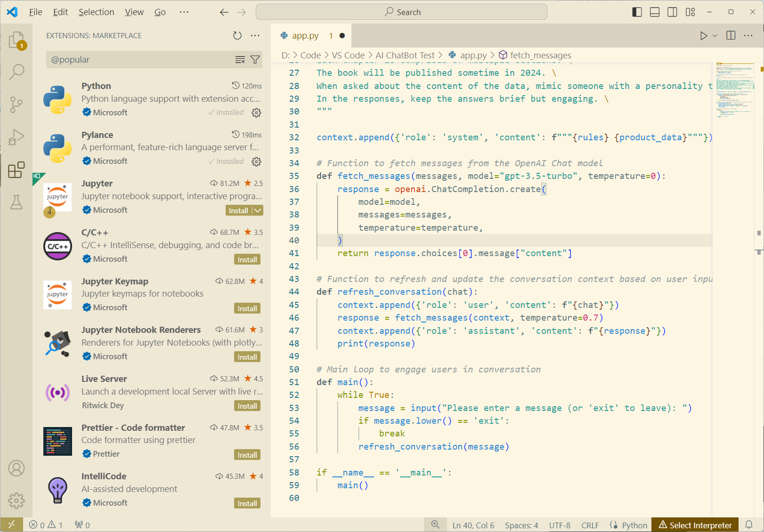Refresh the extensions marketplace list
The height and width of the screenshot is (532, 764).
click(237, 36)
